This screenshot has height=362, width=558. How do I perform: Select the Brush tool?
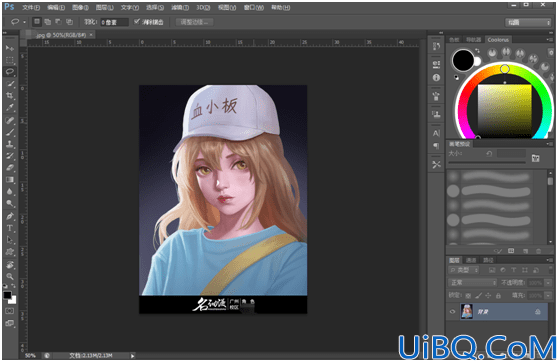click(10, 132)
